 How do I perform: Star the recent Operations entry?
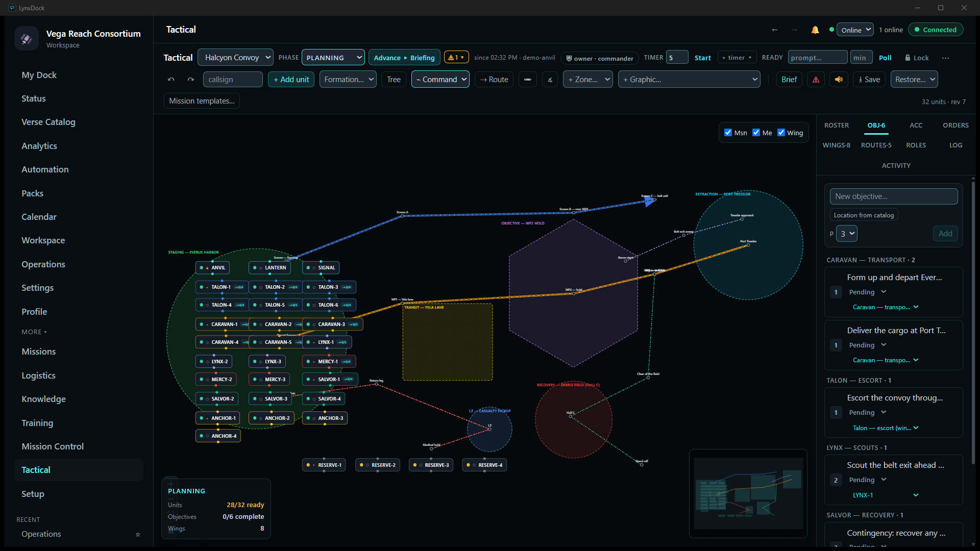click(138, 534)
